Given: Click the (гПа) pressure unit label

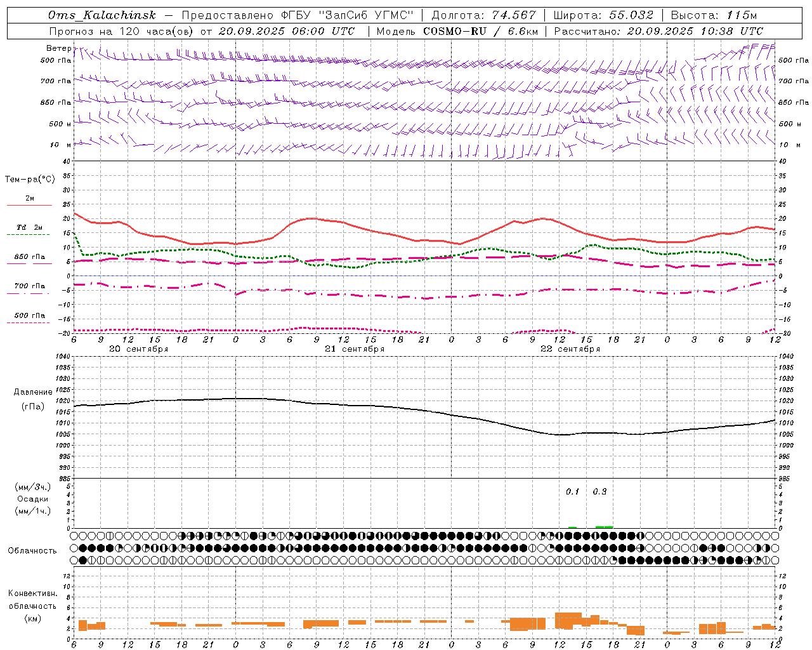Looking at the screenshot, I should coord(32,406).
